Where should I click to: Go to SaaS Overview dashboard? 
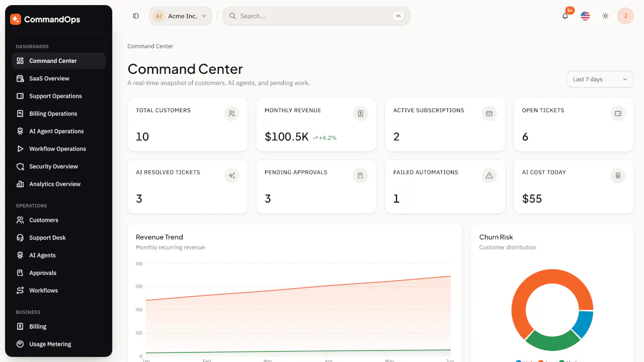click(58, 78)
